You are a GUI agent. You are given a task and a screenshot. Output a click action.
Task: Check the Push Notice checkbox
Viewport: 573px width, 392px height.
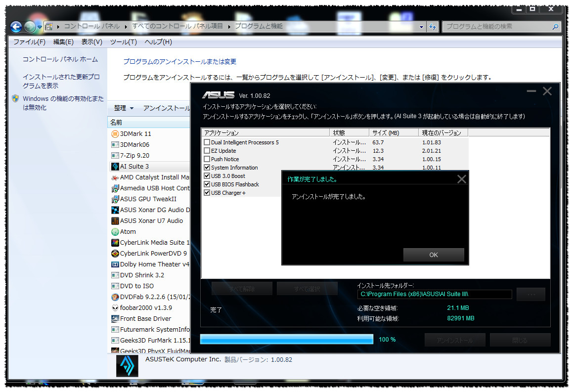click(207, 159)
